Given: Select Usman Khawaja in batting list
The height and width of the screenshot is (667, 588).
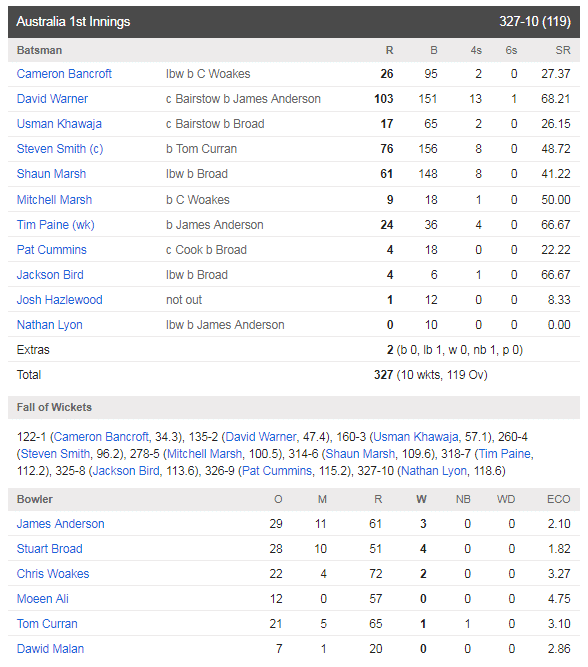Looking at the screenshot, I should coord(59,124).
